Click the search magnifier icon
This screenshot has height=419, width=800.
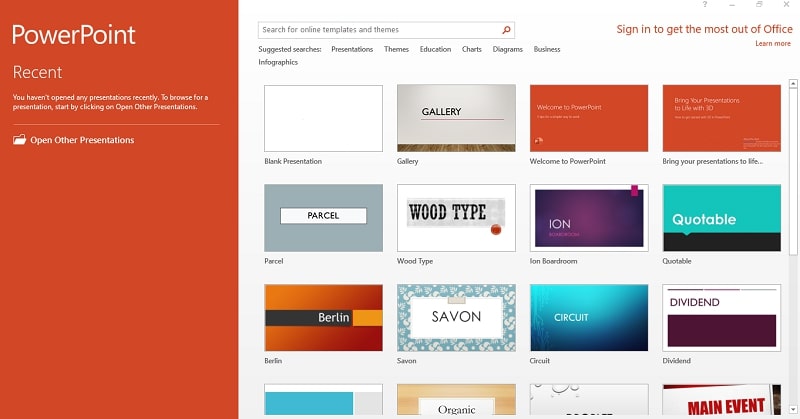507,30
